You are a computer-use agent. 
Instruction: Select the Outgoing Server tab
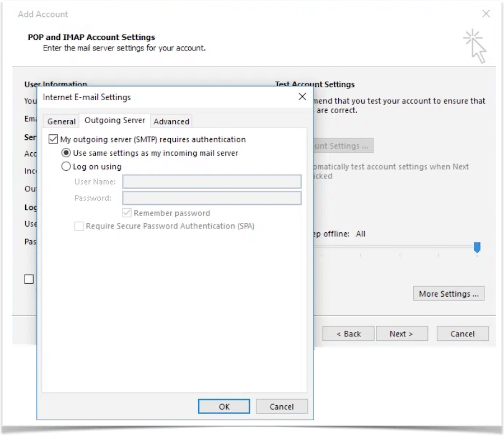115,120
